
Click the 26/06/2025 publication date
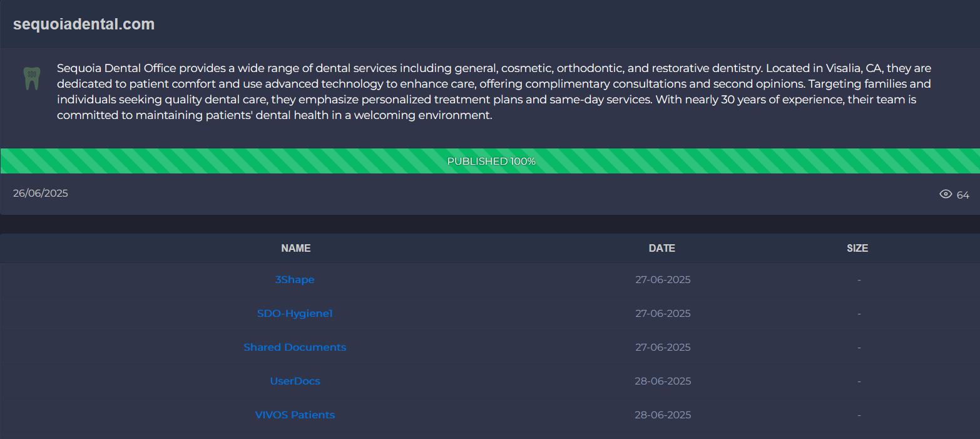(41, 194)
